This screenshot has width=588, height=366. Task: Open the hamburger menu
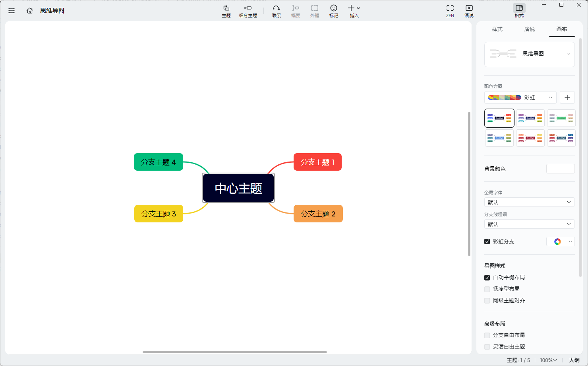(12, 11)
